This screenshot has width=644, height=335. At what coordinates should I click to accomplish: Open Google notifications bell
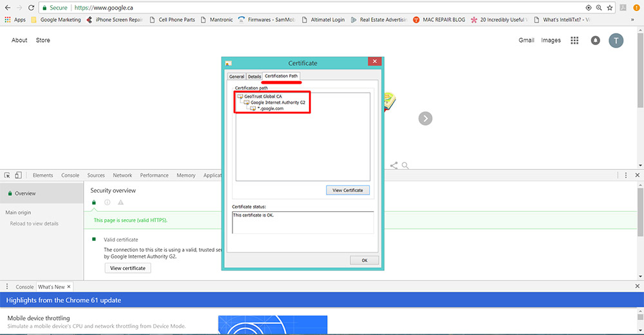tap(595, 41)
